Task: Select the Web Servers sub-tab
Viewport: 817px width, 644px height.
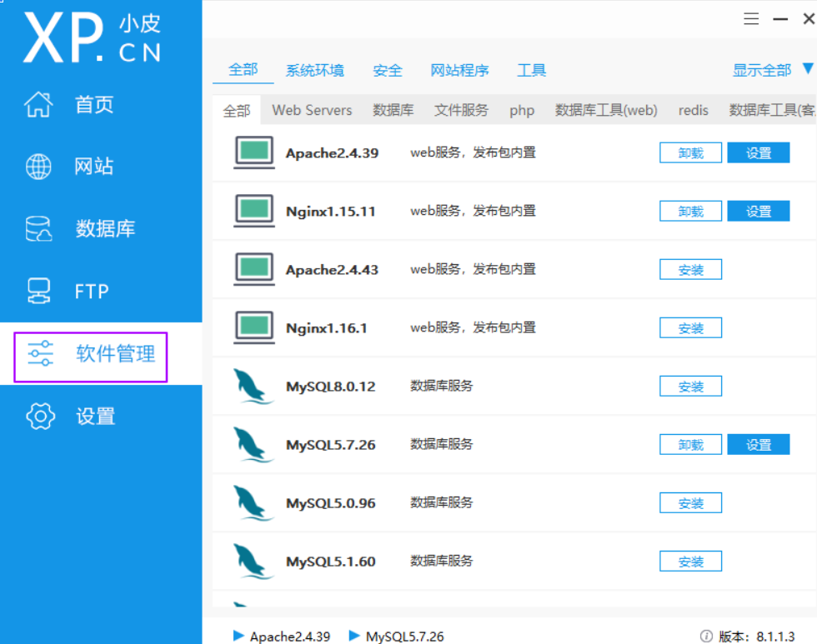Action: 312,110
